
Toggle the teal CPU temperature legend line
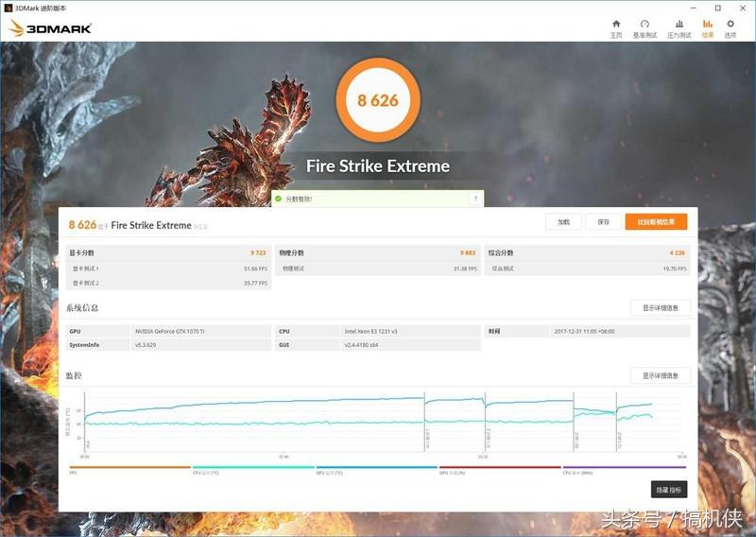pyautogui.click(x=253, y=467)
